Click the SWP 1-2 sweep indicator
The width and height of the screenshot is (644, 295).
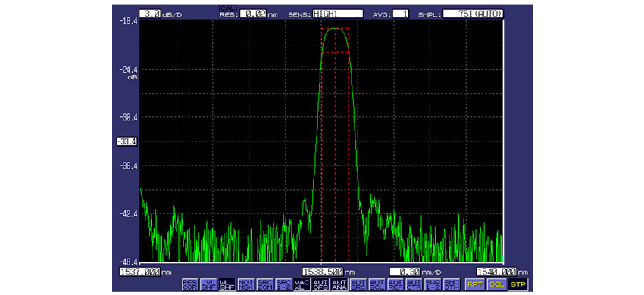(432, 284)
